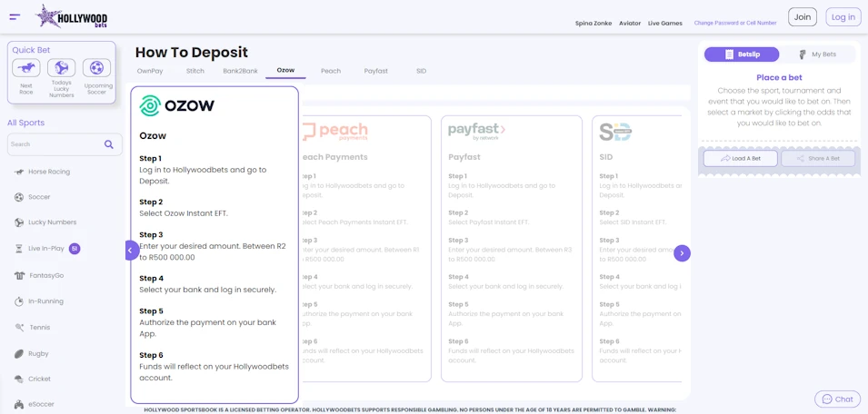Switch to the Bank2Bank tab
Screen dimensions: 868x414
coord(240,71)
